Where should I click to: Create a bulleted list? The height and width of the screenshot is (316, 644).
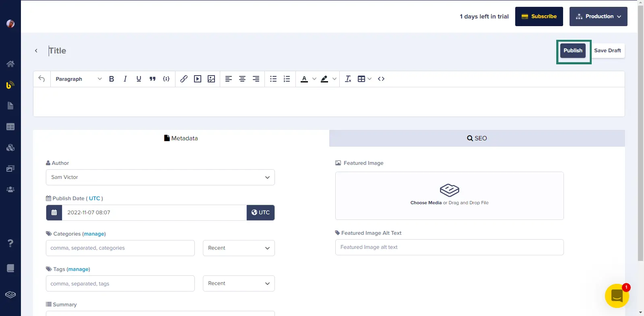273,79
